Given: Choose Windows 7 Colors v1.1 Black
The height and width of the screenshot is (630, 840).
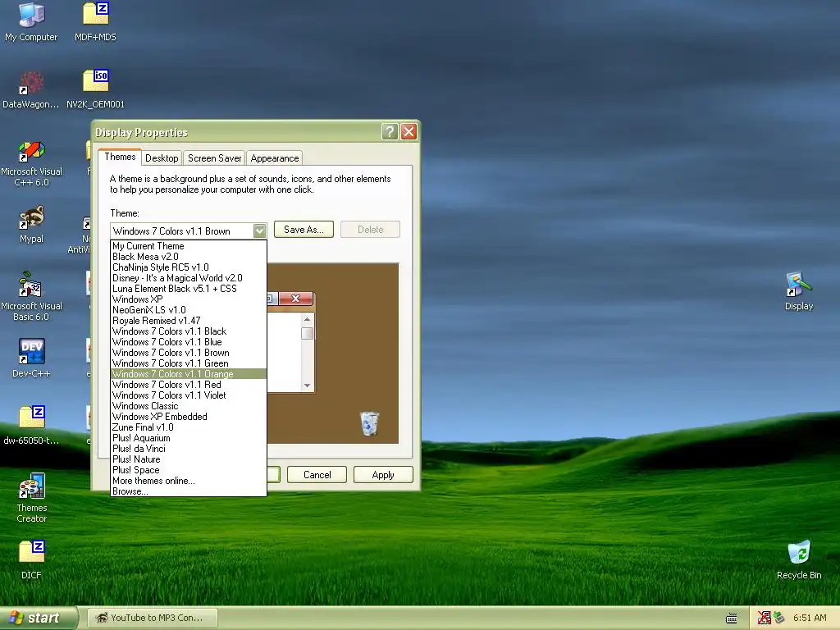Looking at the screenshot, I should pyautogui.click(x=188, y=331).
